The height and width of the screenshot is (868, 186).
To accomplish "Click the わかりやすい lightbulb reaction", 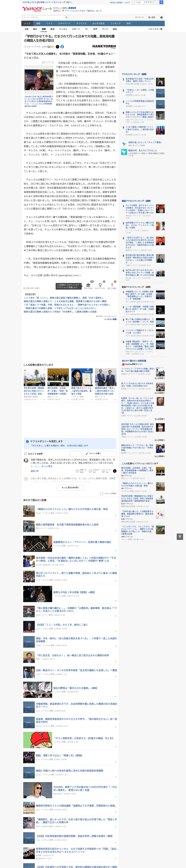I will click(x=100, y=285).
